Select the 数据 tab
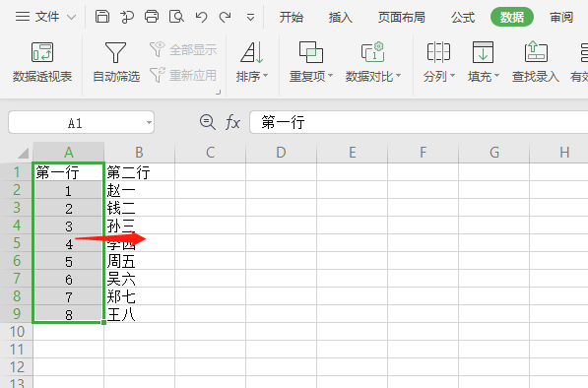 512,17
